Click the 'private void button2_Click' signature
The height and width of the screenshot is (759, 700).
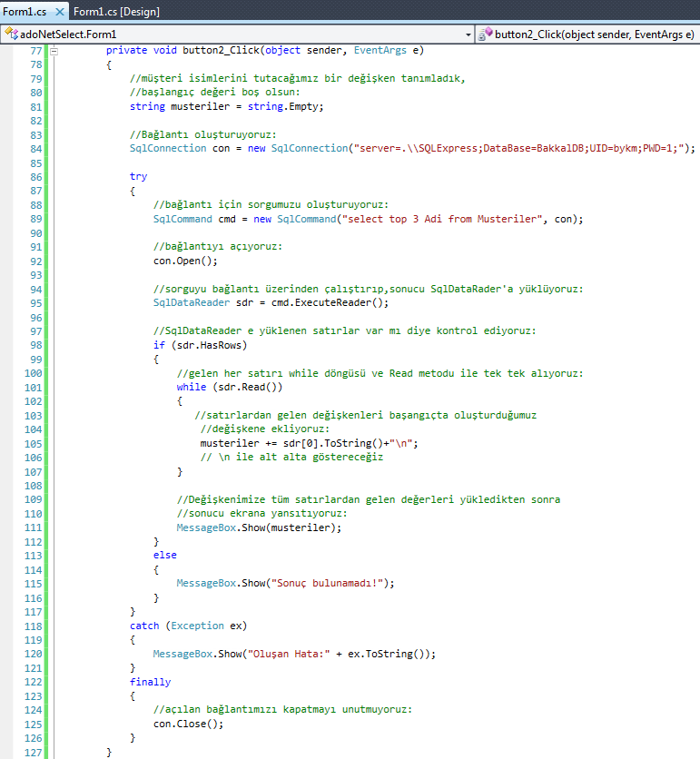[x=265, y=50]
